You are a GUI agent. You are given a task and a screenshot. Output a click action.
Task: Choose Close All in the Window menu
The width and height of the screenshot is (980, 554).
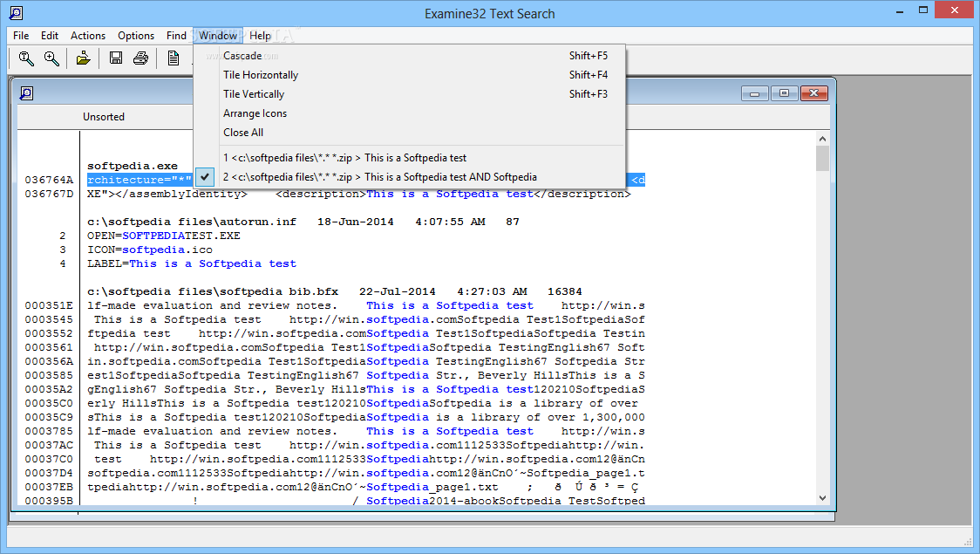[x=410, y=133]
